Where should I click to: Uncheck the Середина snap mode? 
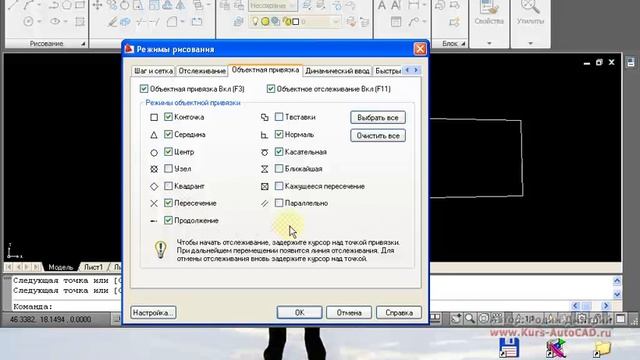pos(168,134)
